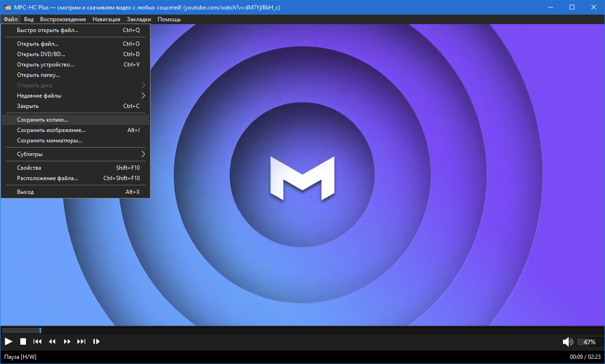Open the Помощь menu
The height and width of the screenshot is (364, 605).
[169, 19]
